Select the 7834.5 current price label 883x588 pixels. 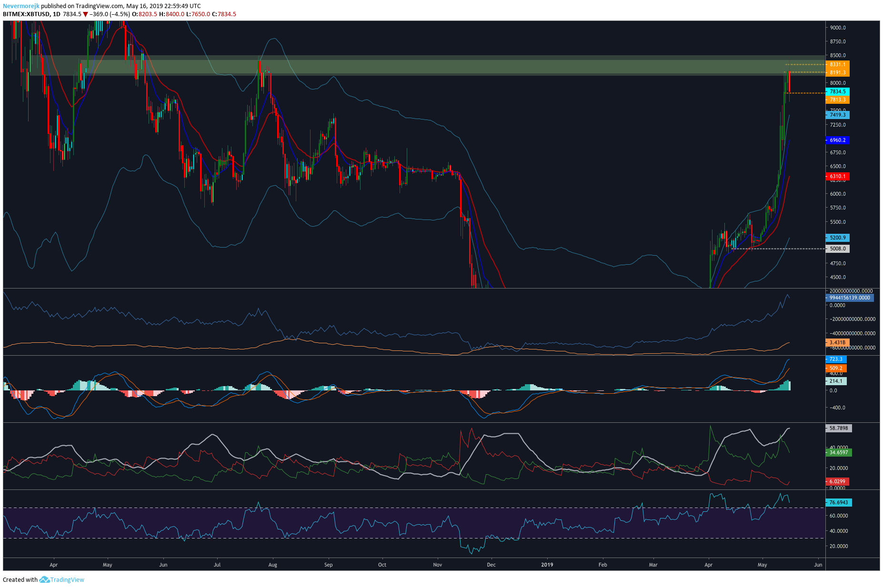coord(837,91)
